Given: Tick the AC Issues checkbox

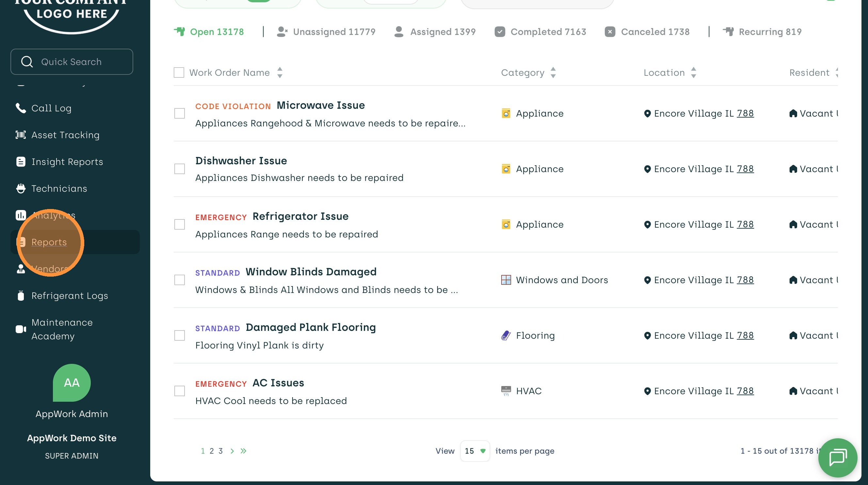Looking at the screenshot, I should coord(180,391).
